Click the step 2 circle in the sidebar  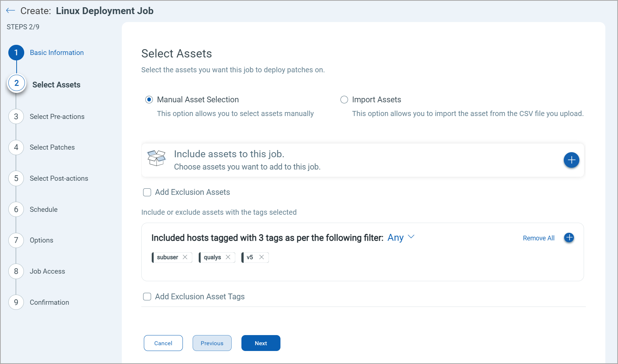coord(16,83)
